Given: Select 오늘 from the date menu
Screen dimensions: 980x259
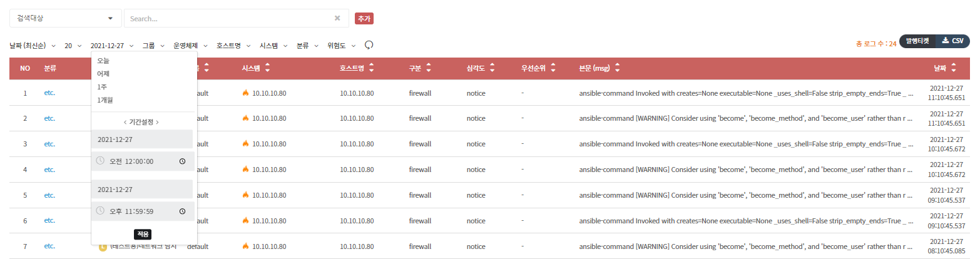Looking at the screenshot, I should click(x=103, y=61).
